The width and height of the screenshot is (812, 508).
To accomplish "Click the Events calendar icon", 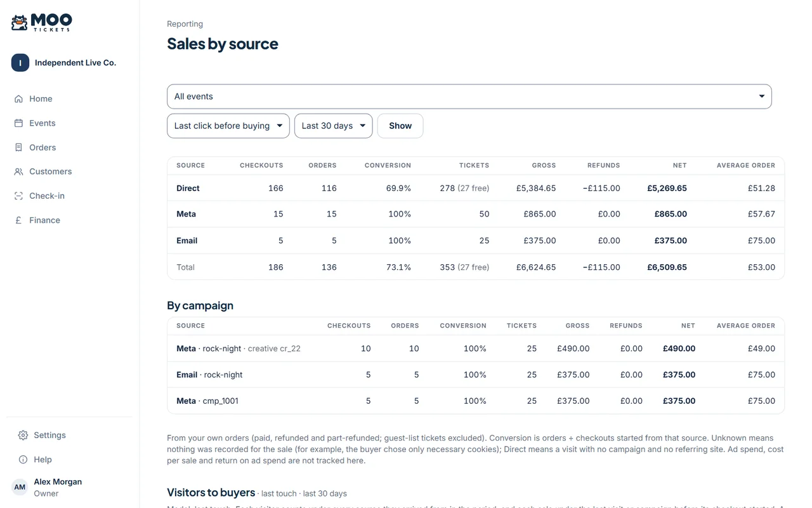I will point(18,123).
